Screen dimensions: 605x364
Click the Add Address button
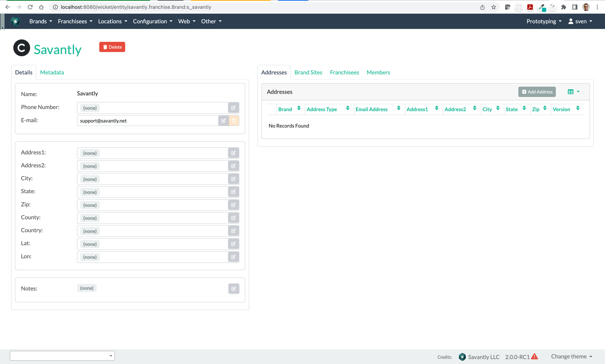pos(537,92)
